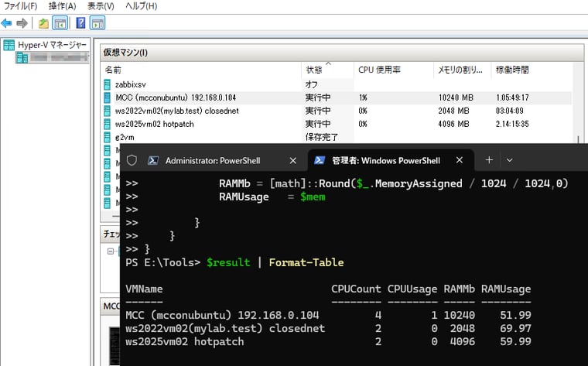Click the VM icon beside ws2022vm02(mylab.test)
Image resolution: width=588 pixels, height=366 pixels.
tap(108, 111)
